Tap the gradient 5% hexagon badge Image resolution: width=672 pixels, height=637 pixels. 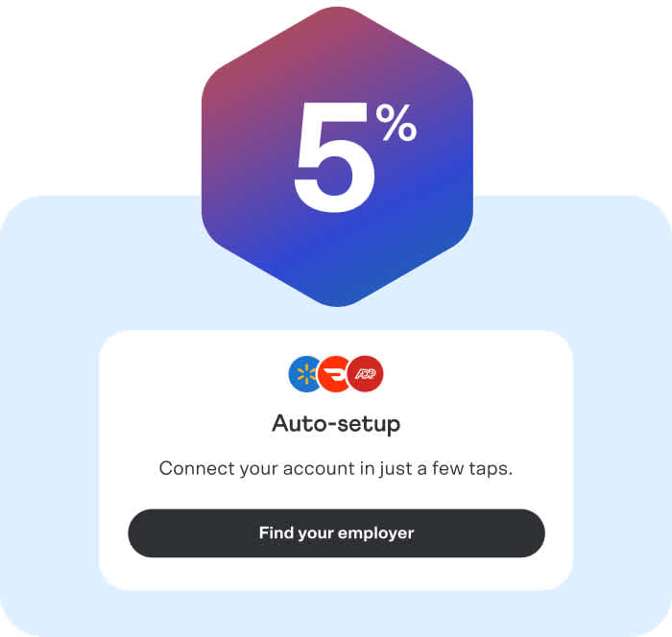337,156
